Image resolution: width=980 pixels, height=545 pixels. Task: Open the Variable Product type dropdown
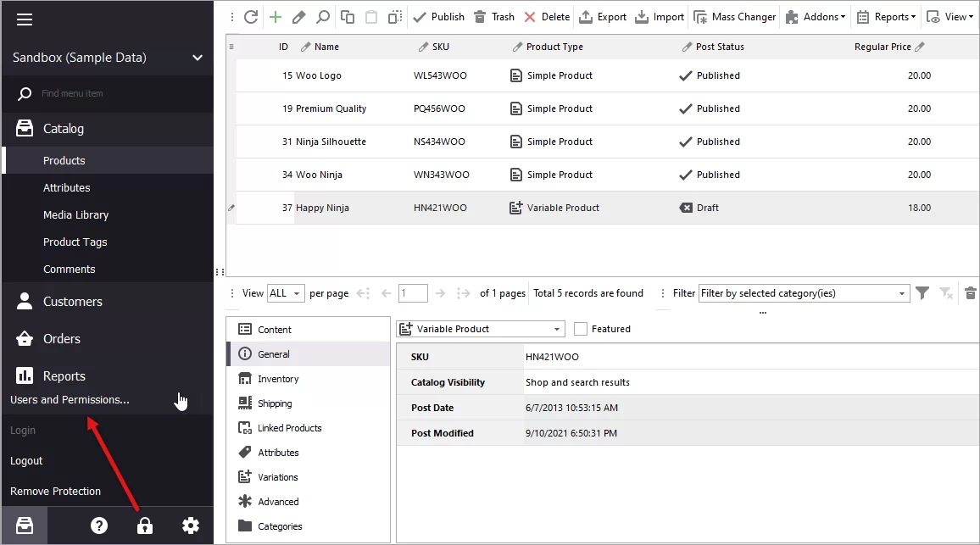tap(480, 329)
